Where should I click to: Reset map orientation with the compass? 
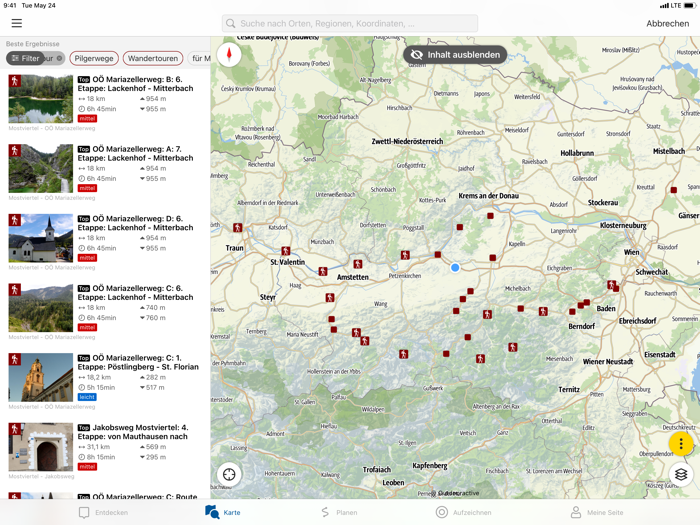coord(229,55)
